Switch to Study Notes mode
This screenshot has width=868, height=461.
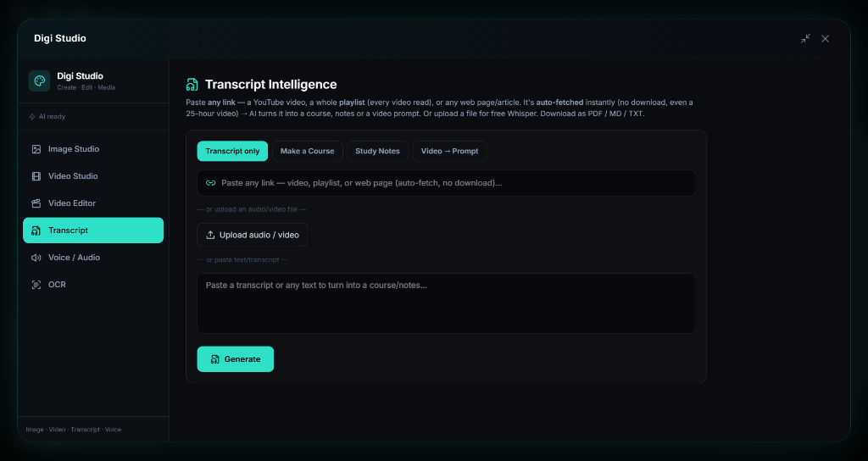pos(377,151)
